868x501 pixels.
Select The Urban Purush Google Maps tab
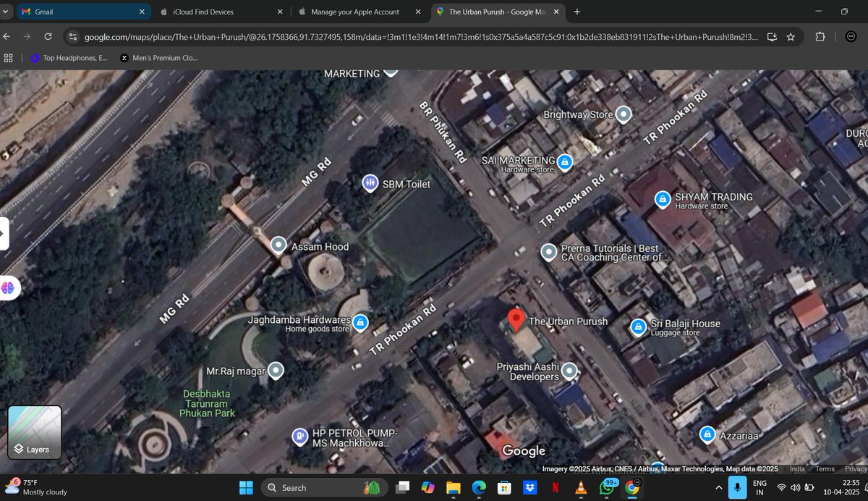[x=498, y=12]
